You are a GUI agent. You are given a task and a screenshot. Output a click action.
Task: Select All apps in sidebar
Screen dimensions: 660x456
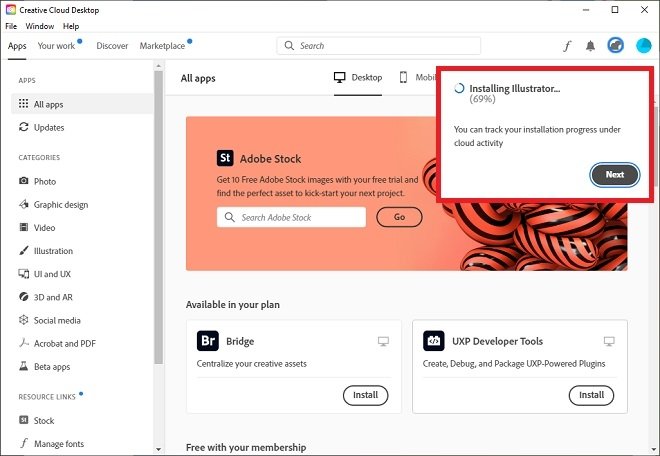(x=82, y=104)
